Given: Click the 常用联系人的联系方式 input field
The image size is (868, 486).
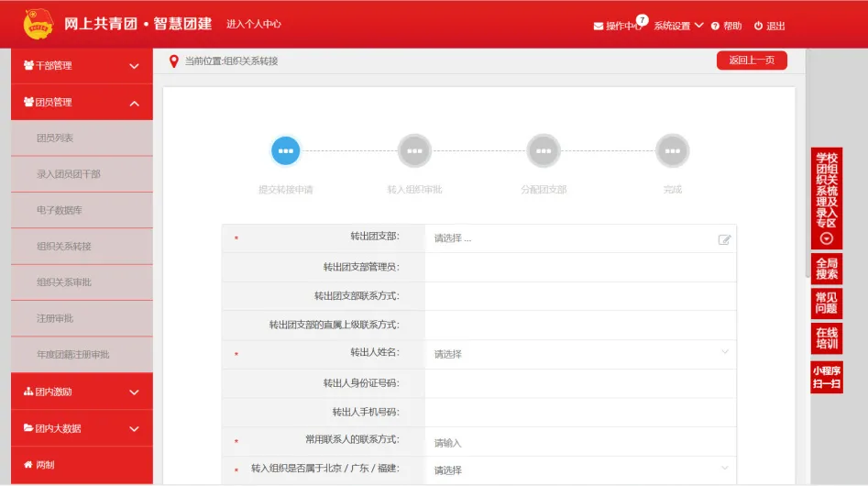Looking at the screenshot, I should 579,442.
